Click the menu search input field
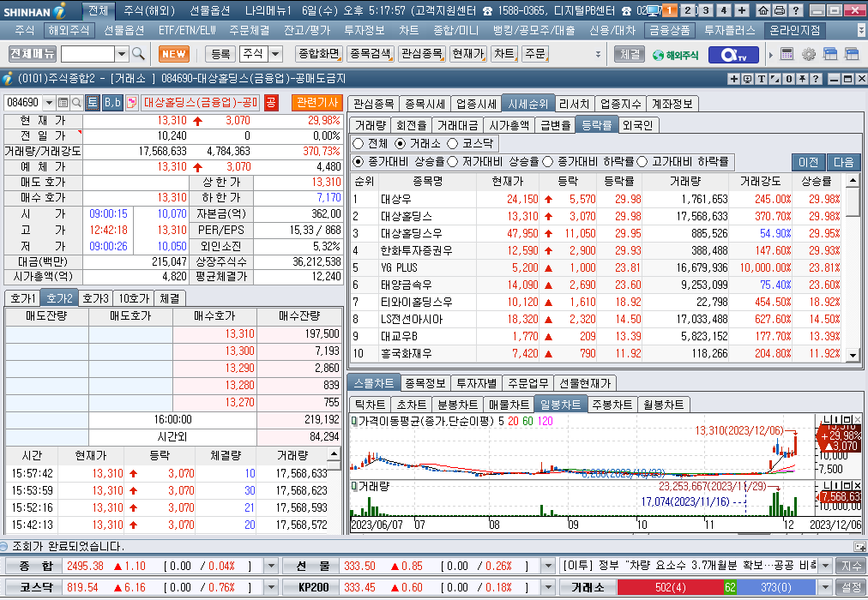Viewport: 868px width, 600px height. (87, 54)
